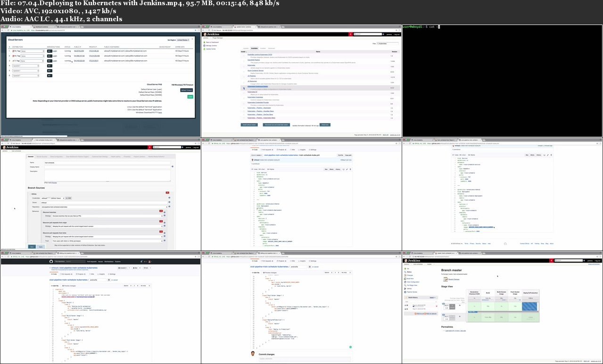Viewport: 603px width, 364px height.
Task: Click the Add credentials button
Action: click(68, 198)
